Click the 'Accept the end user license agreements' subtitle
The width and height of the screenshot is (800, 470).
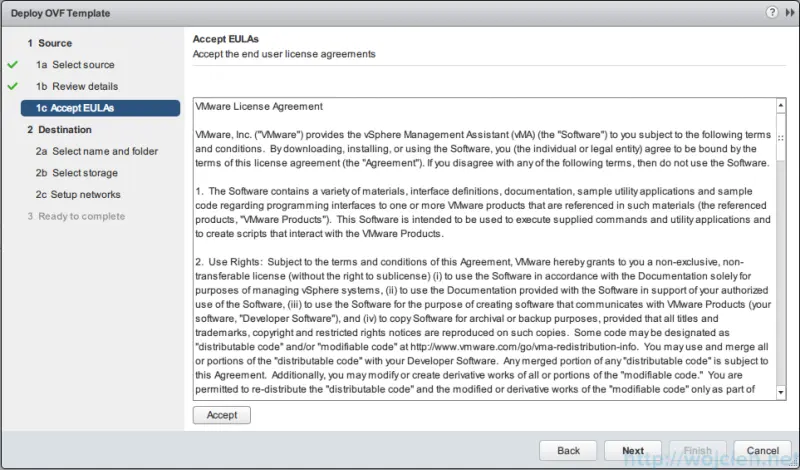(284, 54)
